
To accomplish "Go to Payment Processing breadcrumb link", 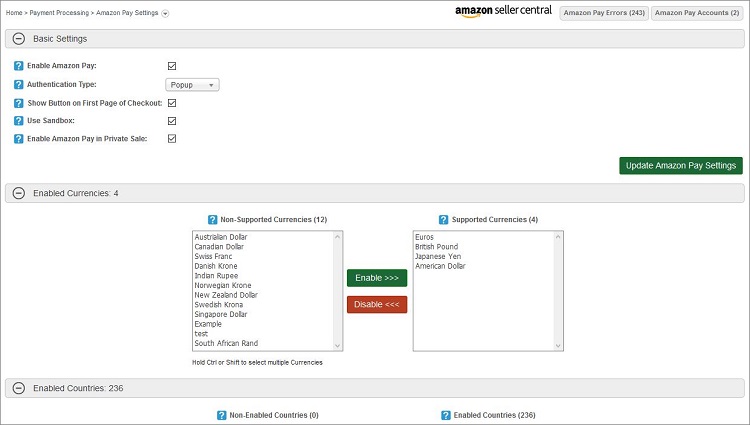I will pos(59,13).
